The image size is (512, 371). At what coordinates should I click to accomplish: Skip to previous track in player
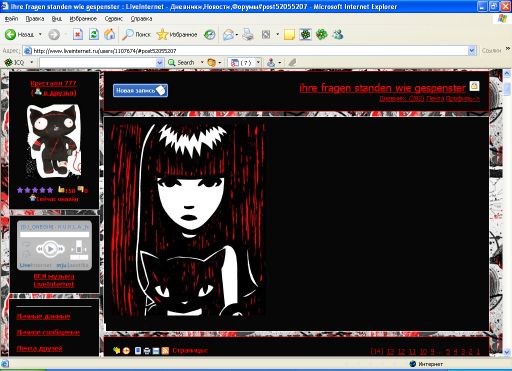coord(40,249)
